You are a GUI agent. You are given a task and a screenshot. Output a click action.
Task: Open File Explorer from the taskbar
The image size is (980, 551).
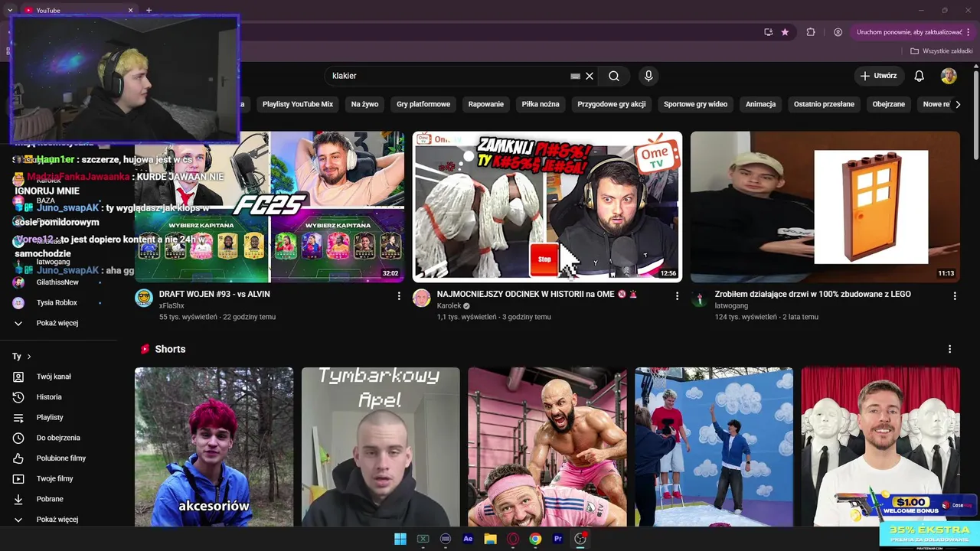(490, 539)
